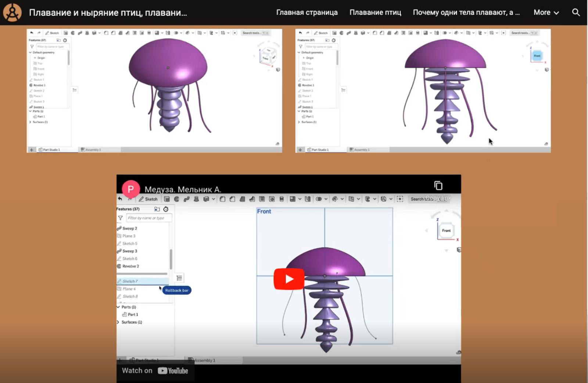Open the Главная страница menu item
Image resolution: width=588 pixels, height=383 pixels.
[307, 12]
